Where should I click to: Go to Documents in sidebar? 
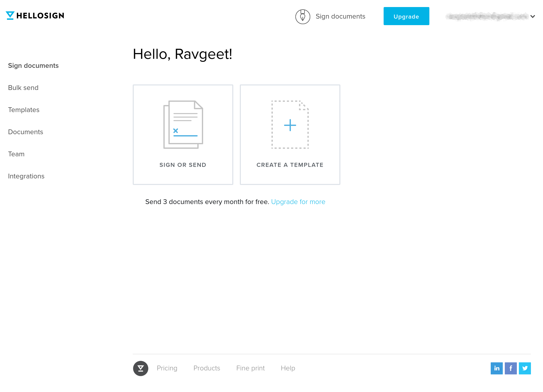point(25,132)
